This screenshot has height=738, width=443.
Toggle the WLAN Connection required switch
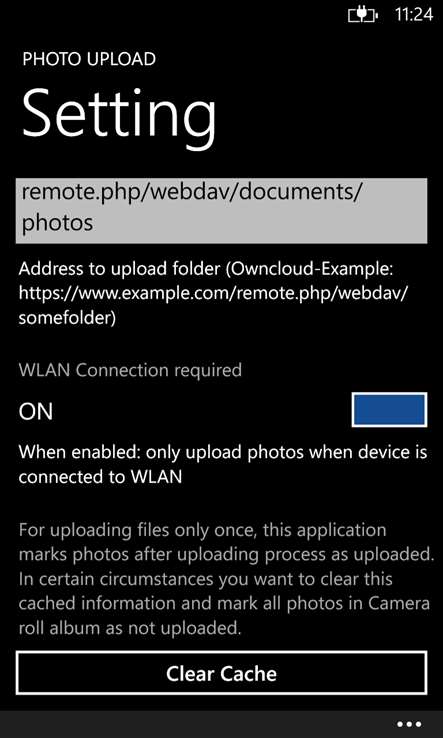click(x=389, y=410)
